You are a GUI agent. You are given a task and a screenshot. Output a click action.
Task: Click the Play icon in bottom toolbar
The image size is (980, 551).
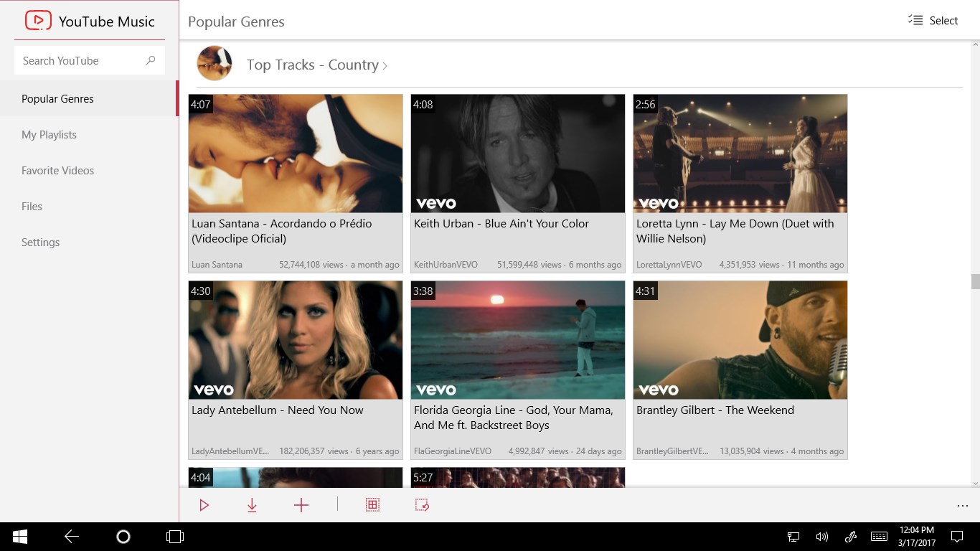coord(204,505)
